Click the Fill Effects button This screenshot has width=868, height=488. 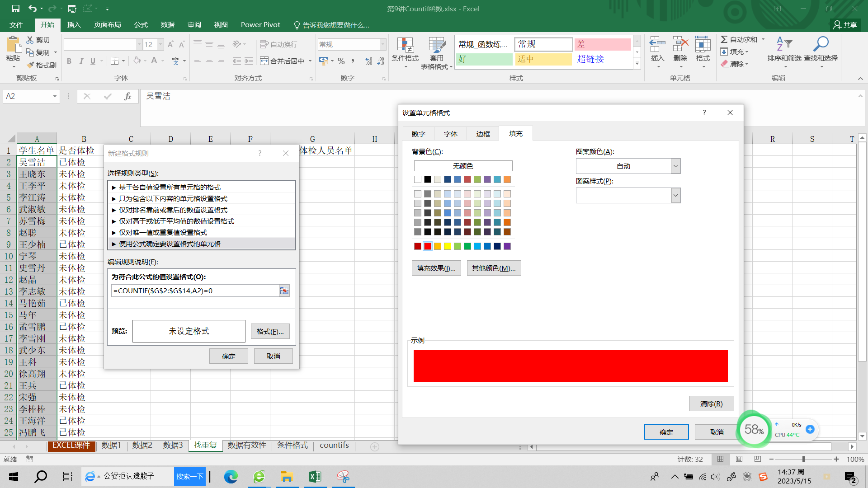point(436,268)
